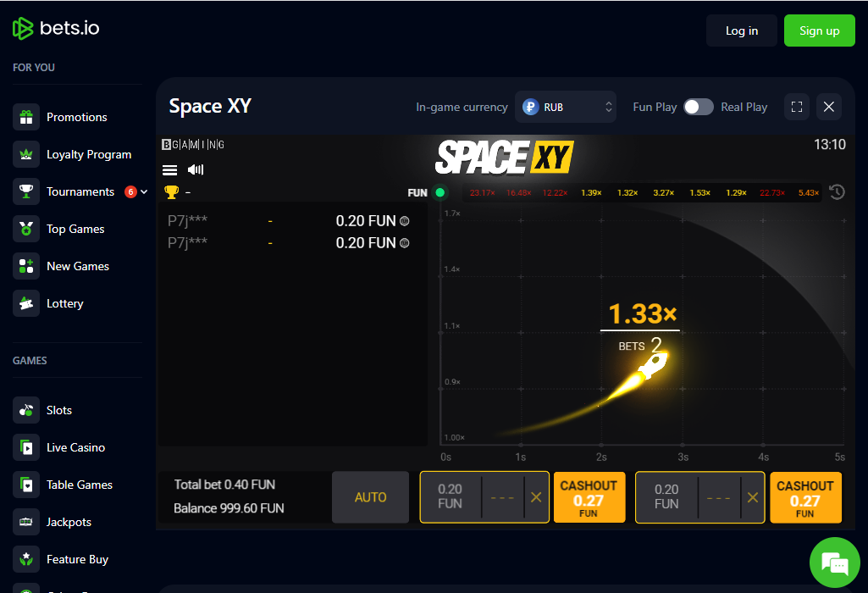868x593 pixels.
Task: Open the game hamburger menu
Action: 169,170
